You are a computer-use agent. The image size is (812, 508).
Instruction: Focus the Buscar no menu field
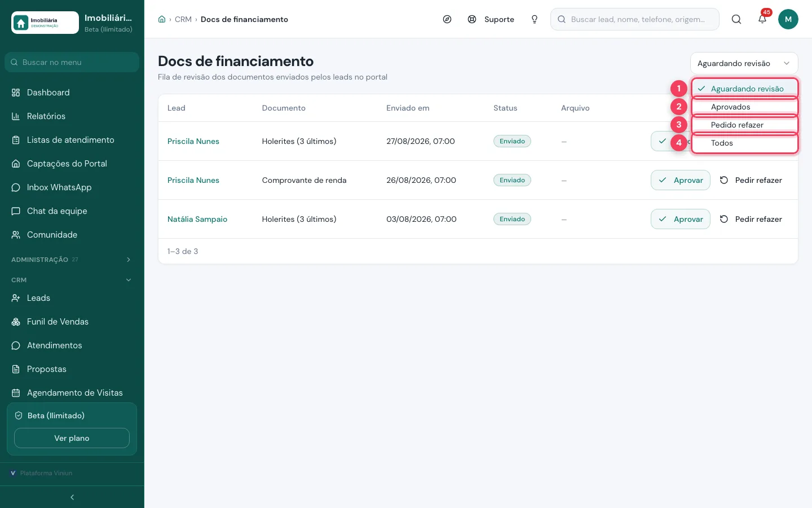[72, 62]
